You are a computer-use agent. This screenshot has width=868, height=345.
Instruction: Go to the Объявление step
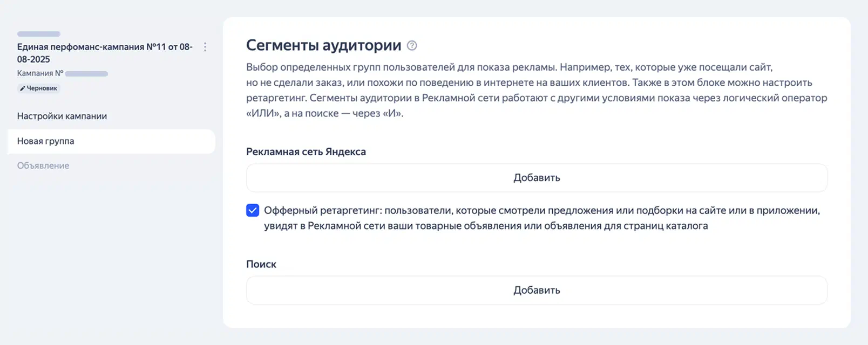43,165
